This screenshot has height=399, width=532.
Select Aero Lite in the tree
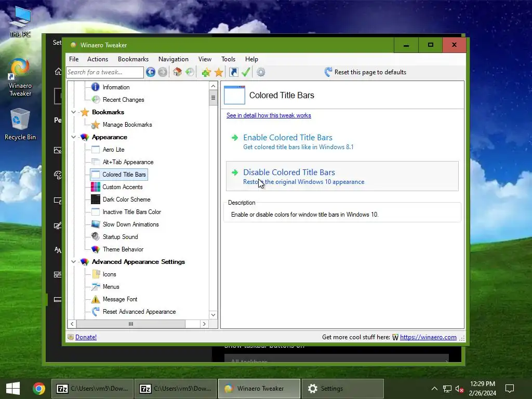pyautogui.click(x=113, y=150)
